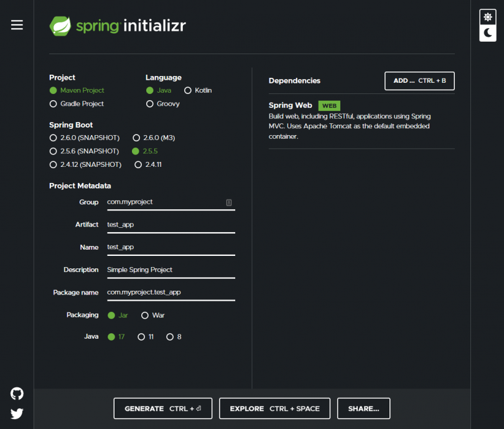Switch to light theme sun icon
The image size is (504, 429).
click(488, 17)
